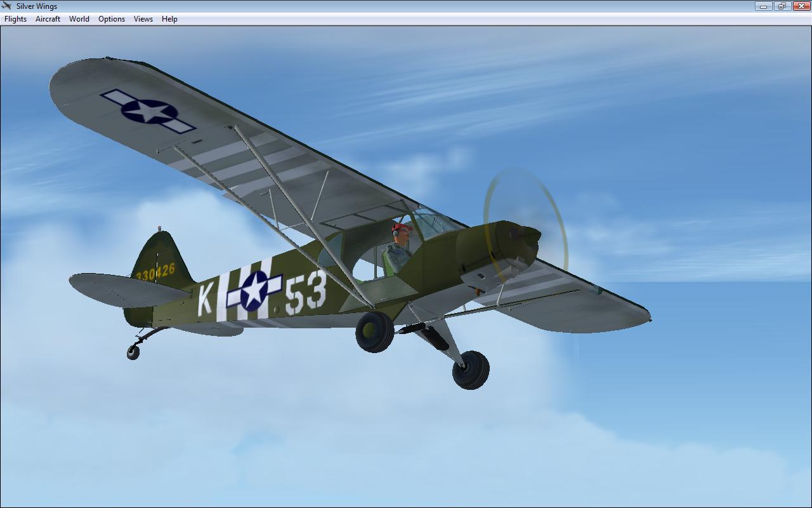The height and width of the screenshot is (508, 812).
Task: Click the Silver Wings airplane title icon
Action: click(x=7, y=6)
